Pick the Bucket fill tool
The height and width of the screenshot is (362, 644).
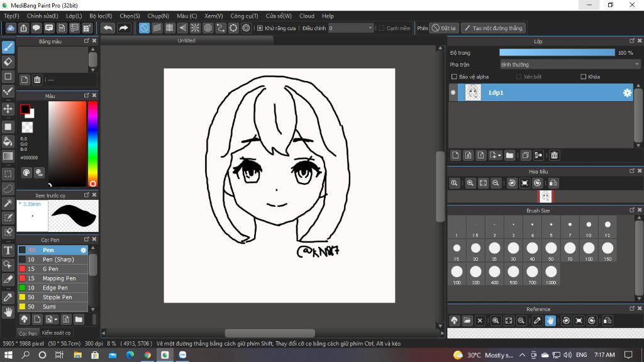pyautogui.click(x=8, y=141)
